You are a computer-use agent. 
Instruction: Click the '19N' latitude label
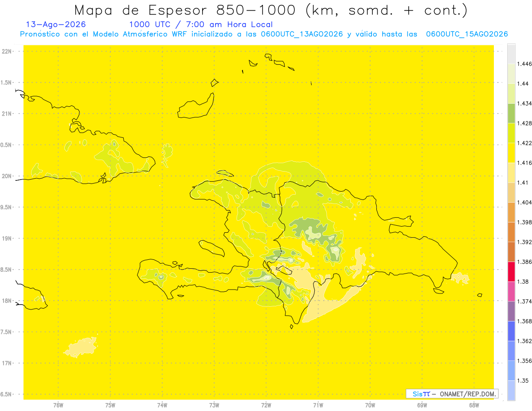pyautogui.click(x=8, y=239)
